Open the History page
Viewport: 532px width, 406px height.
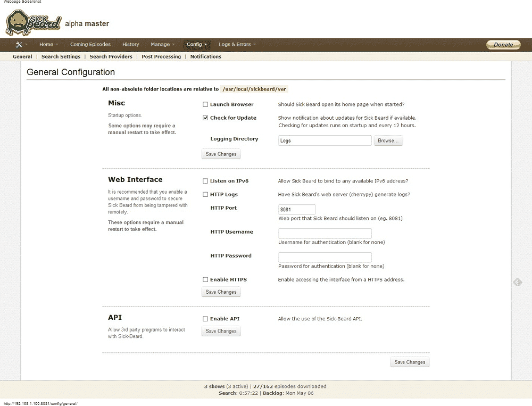131,45
